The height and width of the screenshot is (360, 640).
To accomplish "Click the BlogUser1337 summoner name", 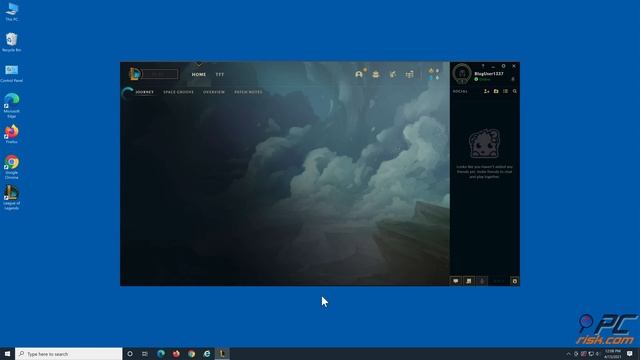I will 489,73.
